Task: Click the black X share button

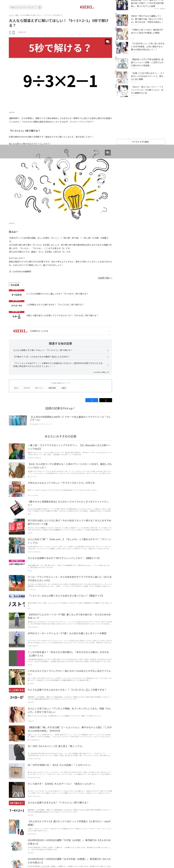Action: 106,400
